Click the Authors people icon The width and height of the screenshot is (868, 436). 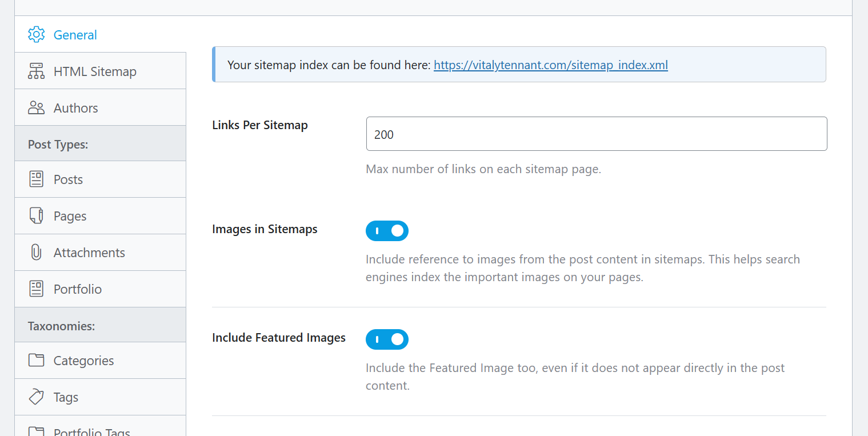36,108
